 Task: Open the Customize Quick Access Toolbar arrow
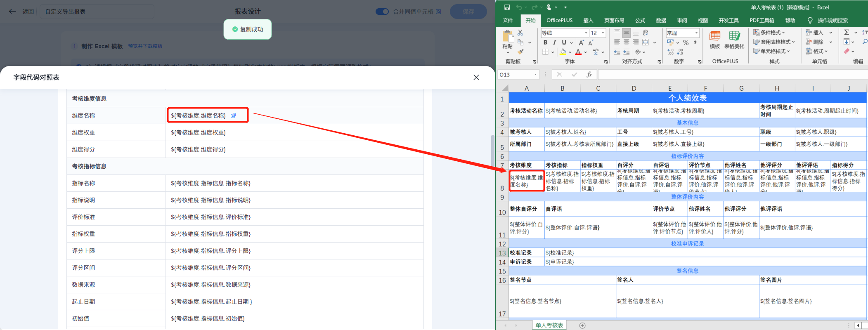click(x=565, y=7)
